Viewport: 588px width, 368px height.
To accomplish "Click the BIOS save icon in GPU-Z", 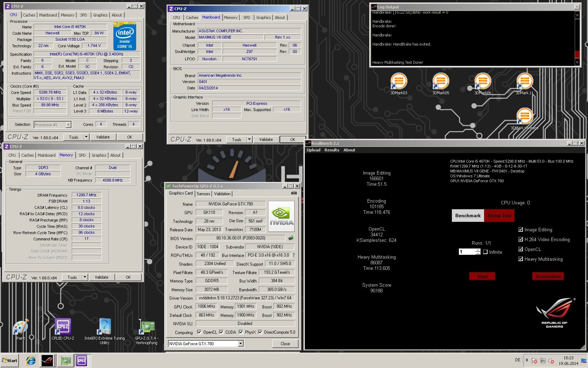I will pyautogui.click(x=290, y=238).
